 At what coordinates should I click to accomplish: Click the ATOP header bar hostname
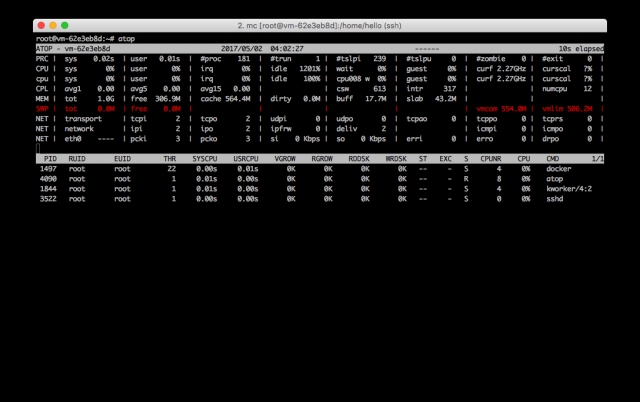[x=87, y=49]
